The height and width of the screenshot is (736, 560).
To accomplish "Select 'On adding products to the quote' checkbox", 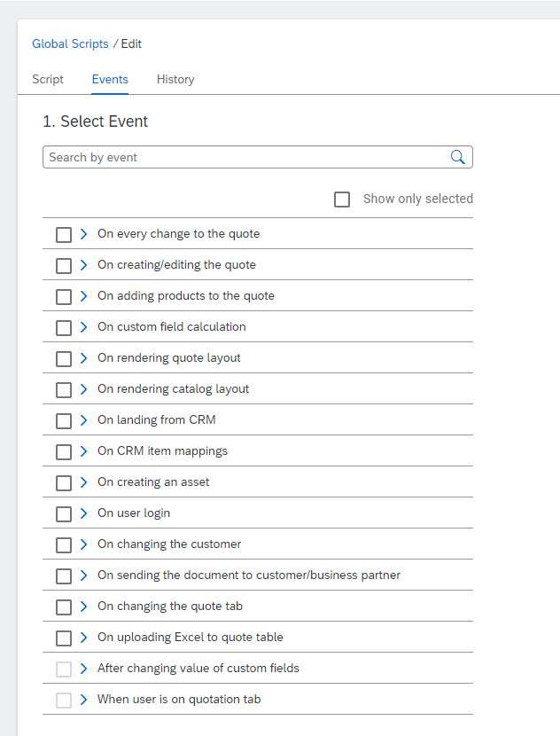I will (x=64, y=296).
